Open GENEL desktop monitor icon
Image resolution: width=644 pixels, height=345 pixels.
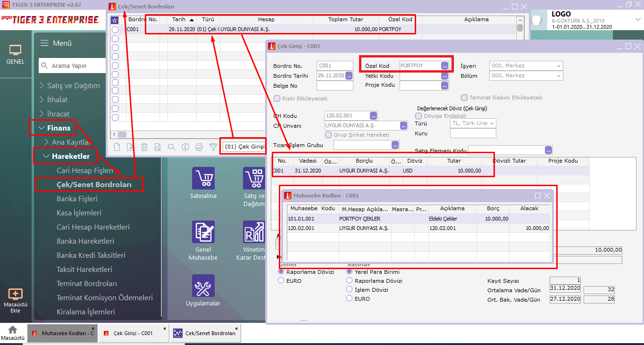point(16,50)
